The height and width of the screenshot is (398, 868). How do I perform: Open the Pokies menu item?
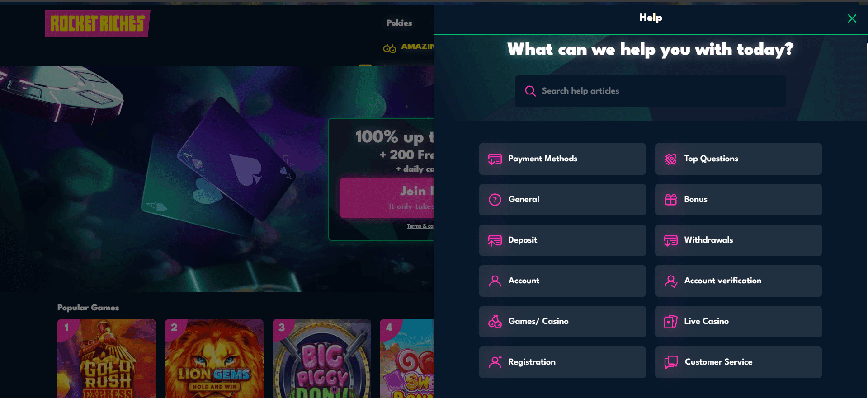pos(399,23)
